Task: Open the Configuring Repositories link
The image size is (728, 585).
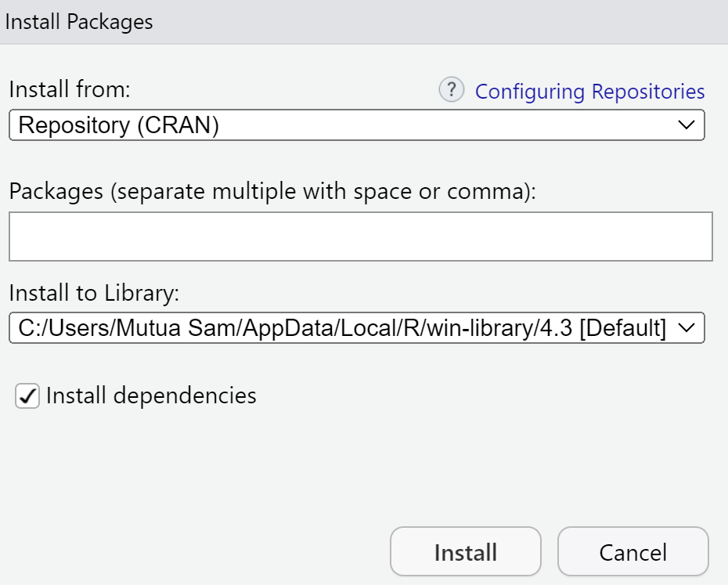Action: [x=589, y=92]
